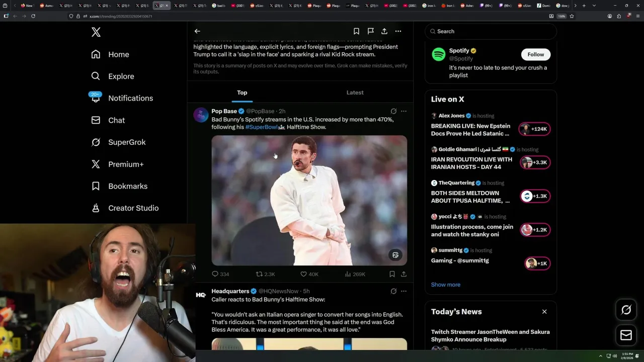This screenshot has height=362, width=644.
Task: Open the Home page from sidebar
Action: [110, 54]
